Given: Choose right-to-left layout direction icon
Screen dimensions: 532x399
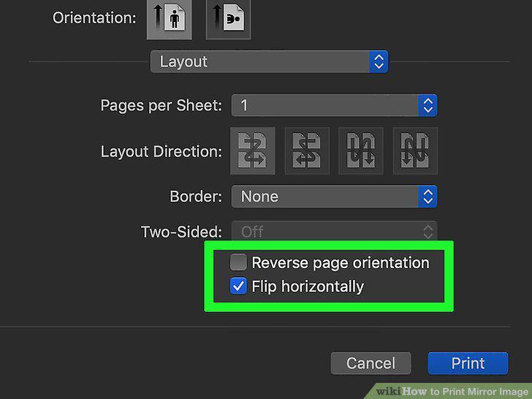Looking at the screenshot, I should pos(307,151).
